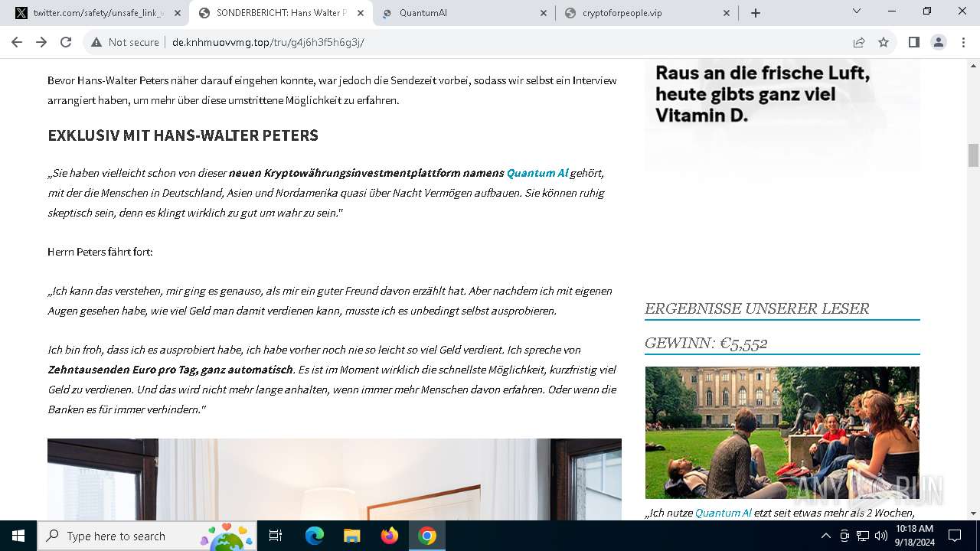The width and height of the screenshot is (980, 551).
Task: Go forward to the next page
Action: pyautogui.click(x=41, y=42)
